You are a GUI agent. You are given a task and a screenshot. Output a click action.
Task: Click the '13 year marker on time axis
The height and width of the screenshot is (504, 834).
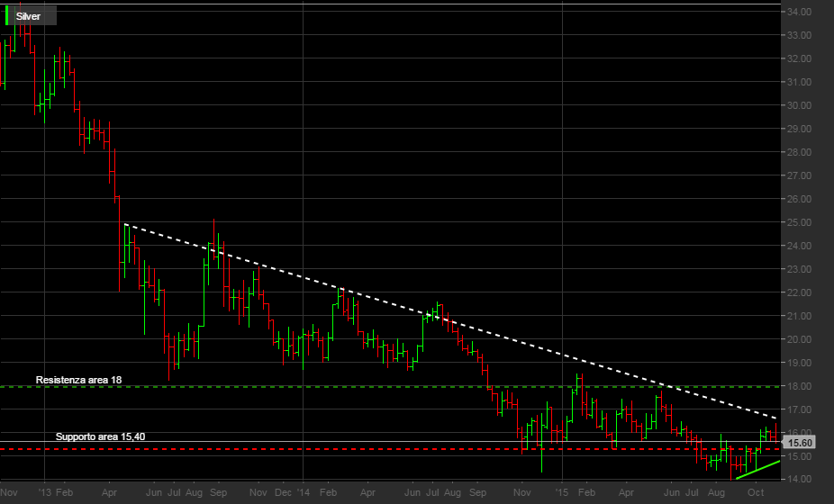(47, 493)
